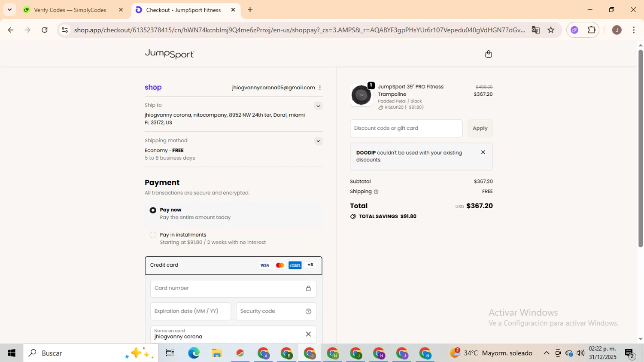This screenshot has width=644, height=362.
Task: Click the Economy · FREE shipping text
Action: pyautogui.click(x=164, y=151)
